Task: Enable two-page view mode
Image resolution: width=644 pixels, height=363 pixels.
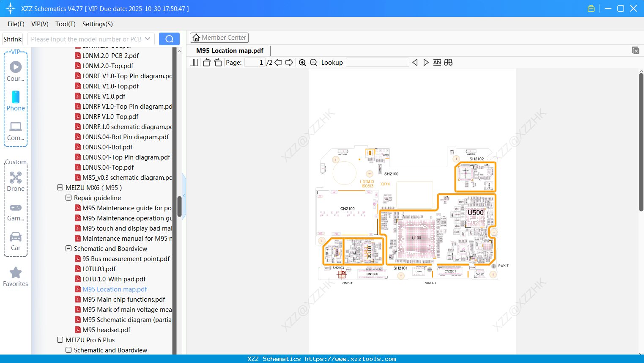Action: click(194, 62)
